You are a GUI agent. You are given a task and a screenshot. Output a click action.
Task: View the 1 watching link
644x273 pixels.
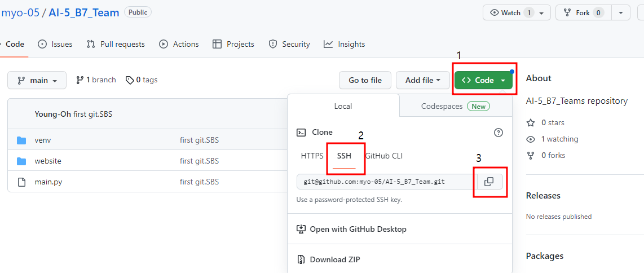click(559, 139)
